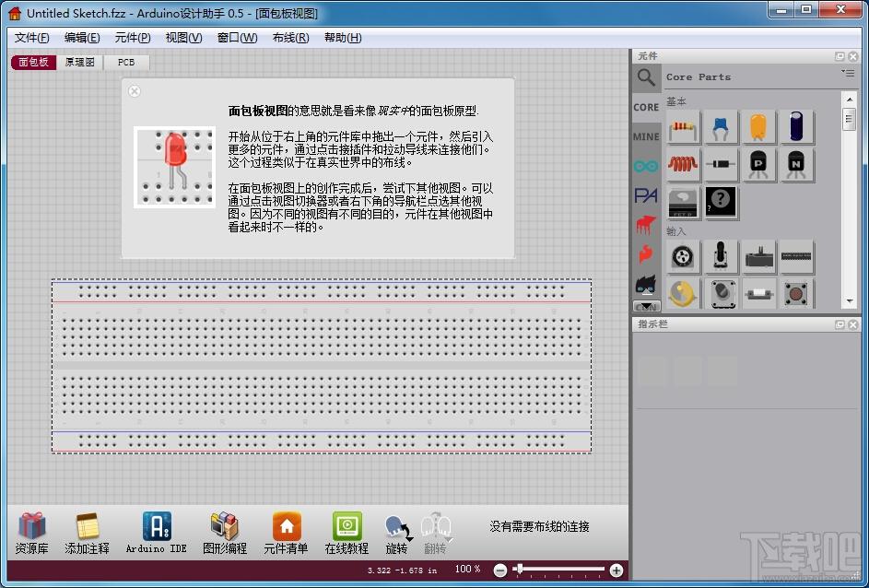Pick the black joystick-style lever part

721,257
